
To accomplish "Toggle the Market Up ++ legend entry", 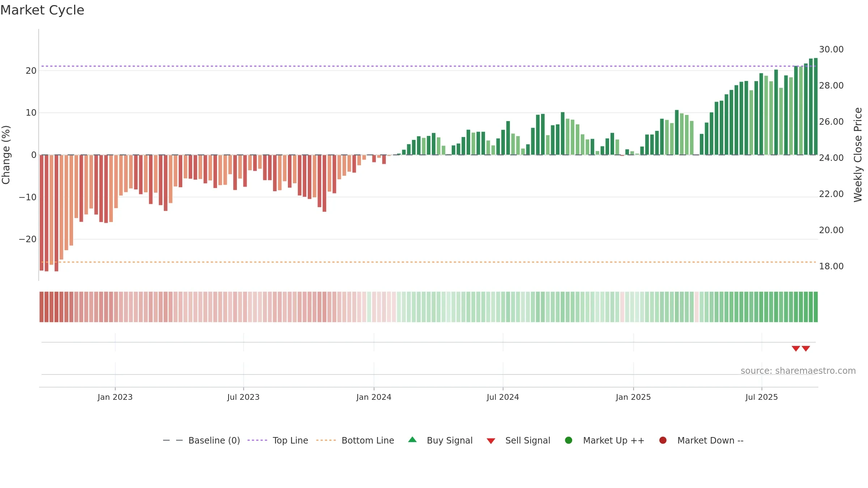I will click(604, 440).
